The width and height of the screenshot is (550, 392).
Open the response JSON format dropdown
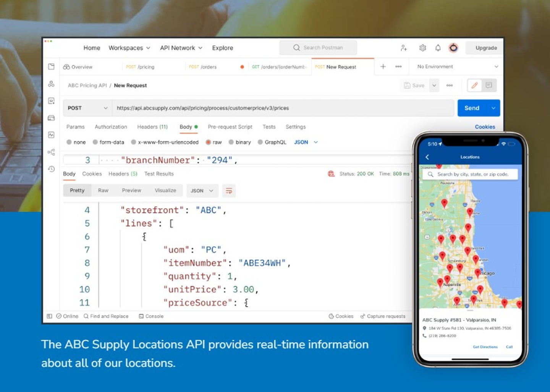pyautogui.click(x=202, y=191)
